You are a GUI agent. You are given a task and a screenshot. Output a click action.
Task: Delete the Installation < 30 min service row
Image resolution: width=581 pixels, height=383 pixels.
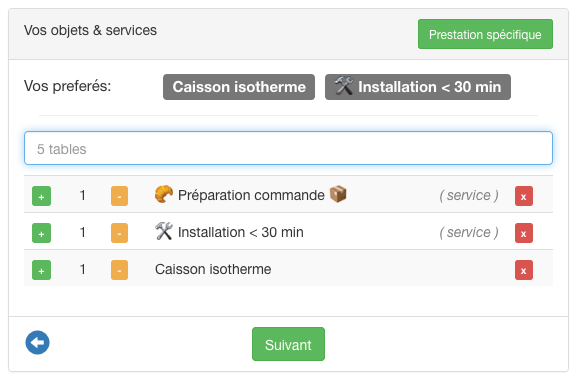524,233
